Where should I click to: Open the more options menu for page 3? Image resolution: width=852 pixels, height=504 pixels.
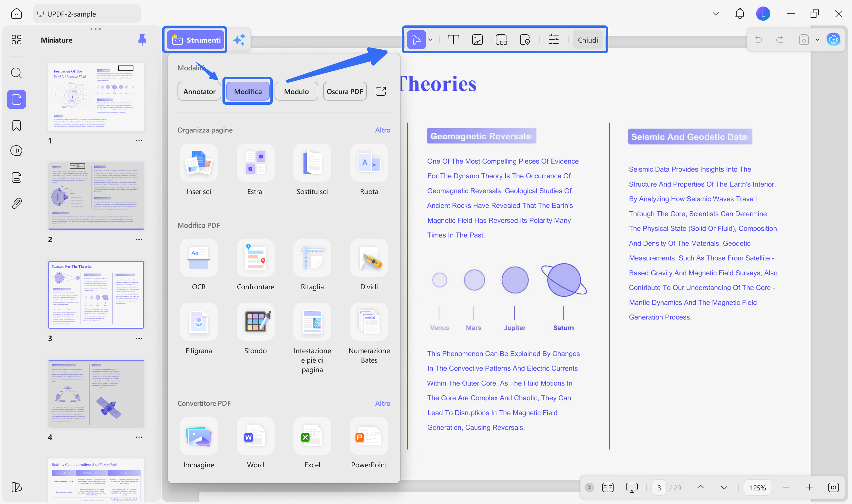point(139,338)
